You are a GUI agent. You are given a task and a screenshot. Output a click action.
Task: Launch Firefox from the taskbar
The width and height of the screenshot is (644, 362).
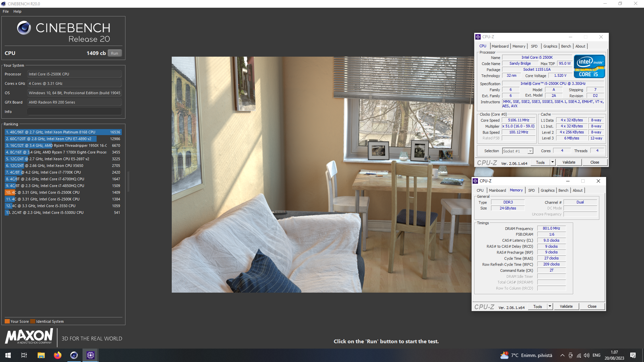pyautogui.click(x=58, y=355)
